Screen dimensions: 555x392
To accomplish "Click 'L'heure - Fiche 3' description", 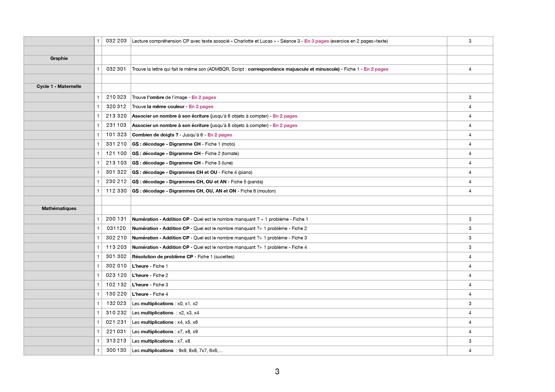I will click(150, 285).
